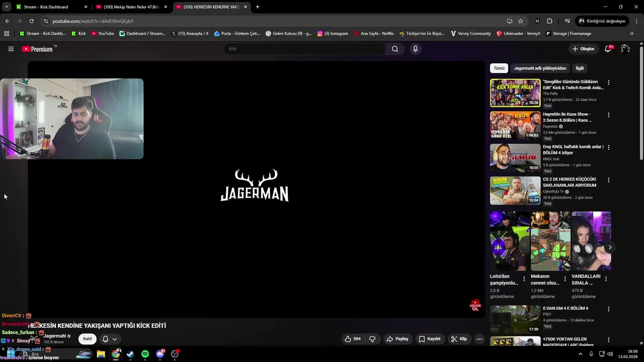
Task: Open Eray KNGL haftalık komik anlar thumbnail
Action: (515, 158)
